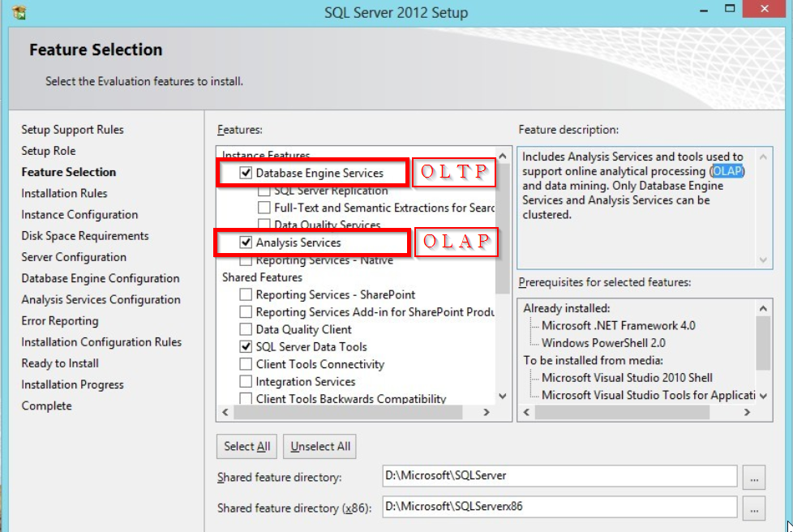This screenshot has width=793, height=532.
Task: Click the Unselect All button
Action: pos(319,447)
